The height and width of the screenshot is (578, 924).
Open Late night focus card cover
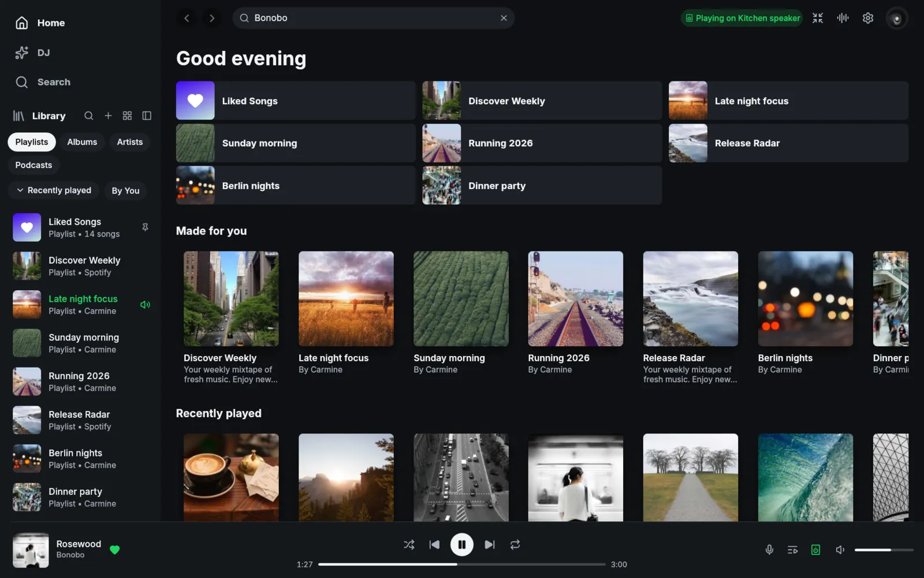click(x=346, y=298)
